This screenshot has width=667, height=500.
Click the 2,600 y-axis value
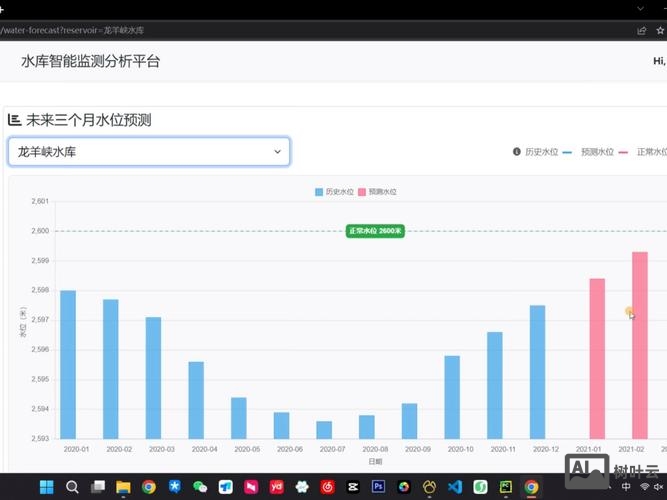point(40,231)
